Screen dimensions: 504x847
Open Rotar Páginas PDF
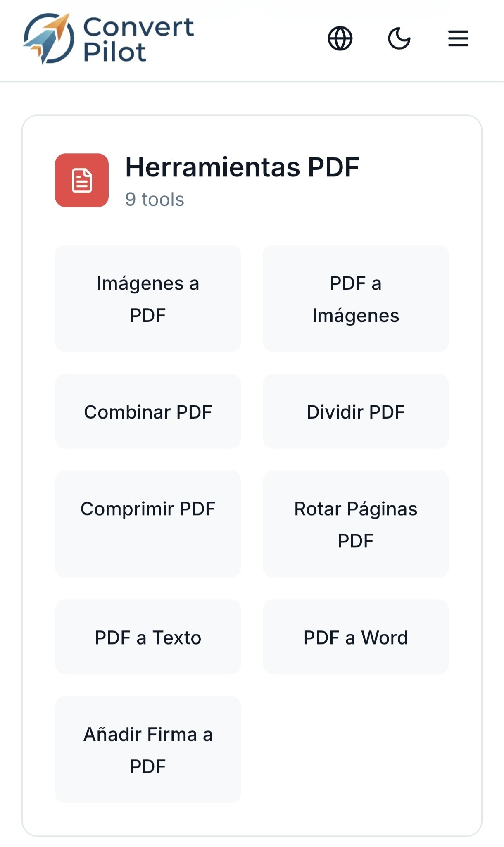356,524
